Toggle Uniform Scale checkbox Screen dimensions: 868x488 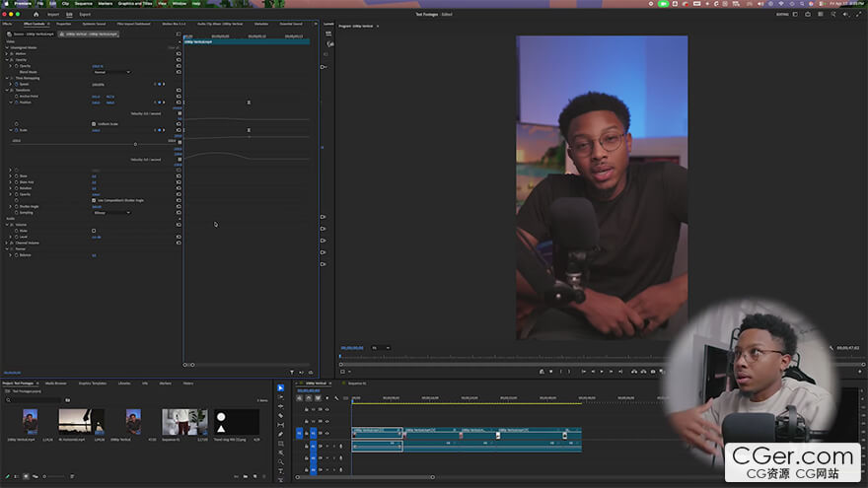tap(94, 124)
